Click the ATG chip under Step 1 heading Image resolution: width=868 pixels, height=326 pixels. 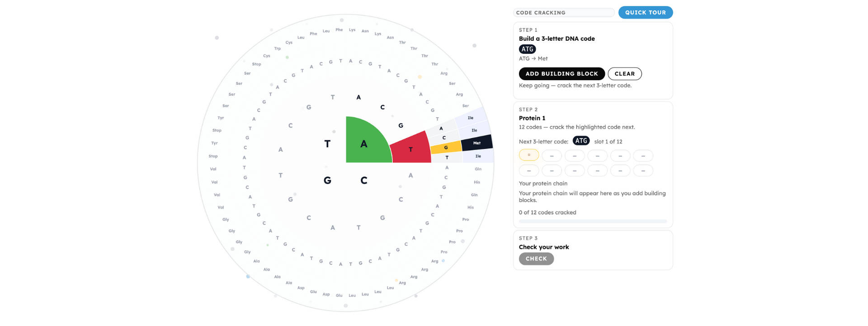527,49
